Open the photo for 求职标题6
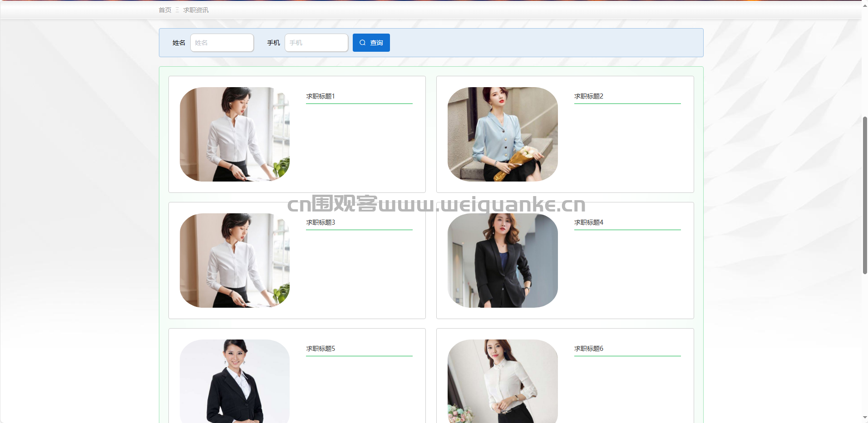Screen dimensions: 868x423 tap(503, 381)
